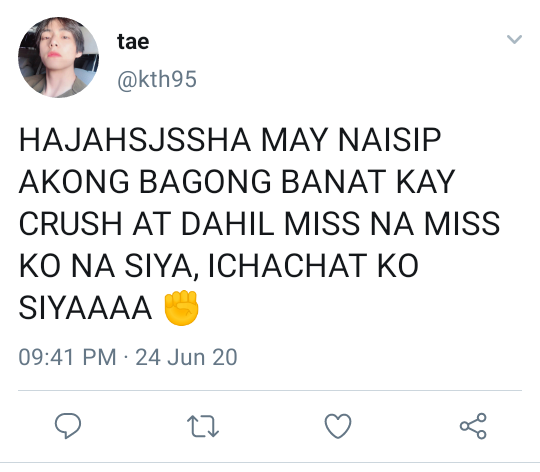The height and width of the screenshot is (472, 540).
Task: Click the word HAJAHSJSSHA in the tweet
Action: [x=135, y=140]
